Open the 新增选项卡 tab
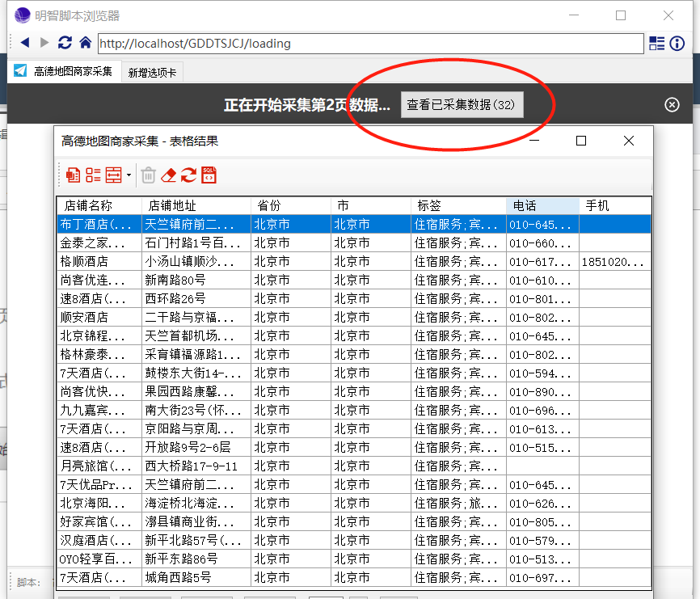This screenshot has height=599, width=700. pyautogui.click(x=152, y=72)
